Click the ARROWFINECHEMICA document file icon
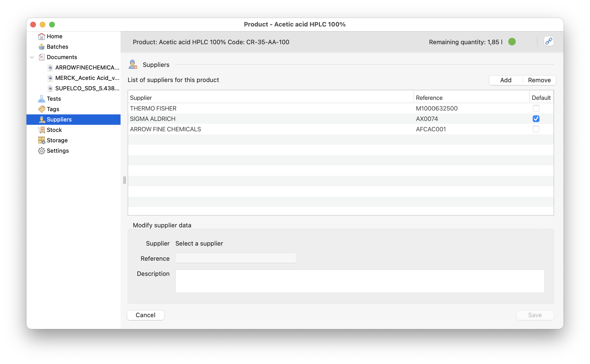This screenshot has height=364, width=590. point(50,68)
